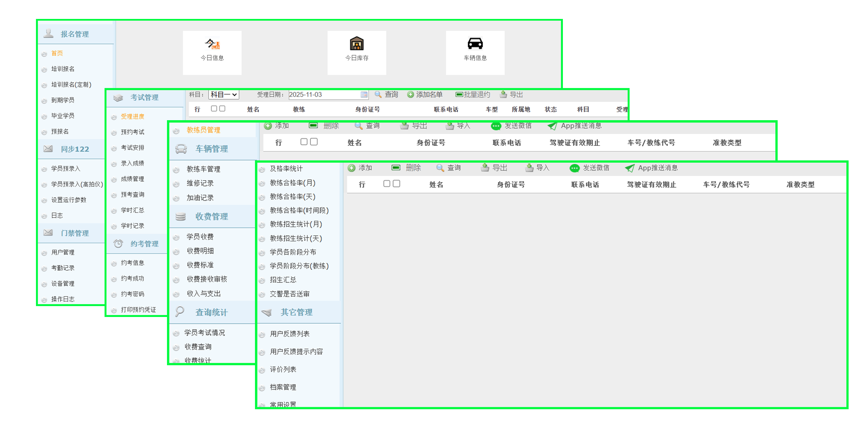Open the 用户反馈列表 menu item
The height and width of the screenshot is (431, 868).
[289, 334]
